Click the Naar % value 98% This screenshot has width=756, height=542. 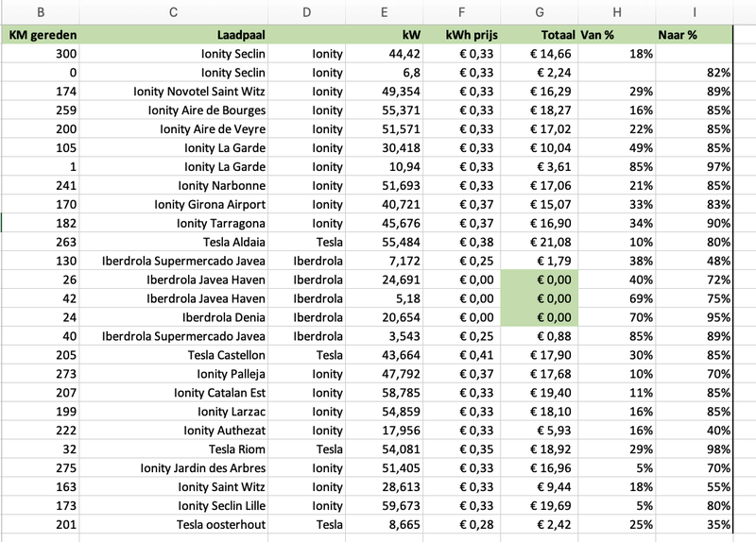tap(695, 449)
